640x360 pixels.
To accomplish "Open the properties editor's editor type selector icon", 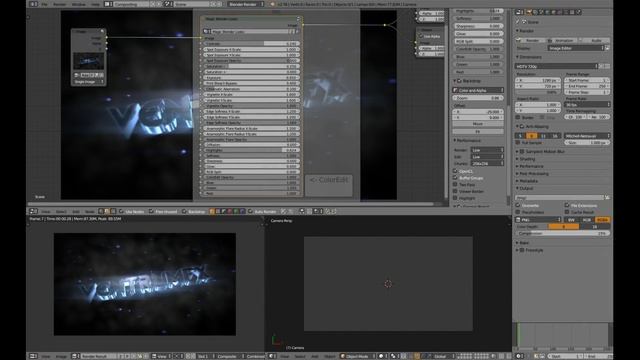I will [x=520, y=12].
